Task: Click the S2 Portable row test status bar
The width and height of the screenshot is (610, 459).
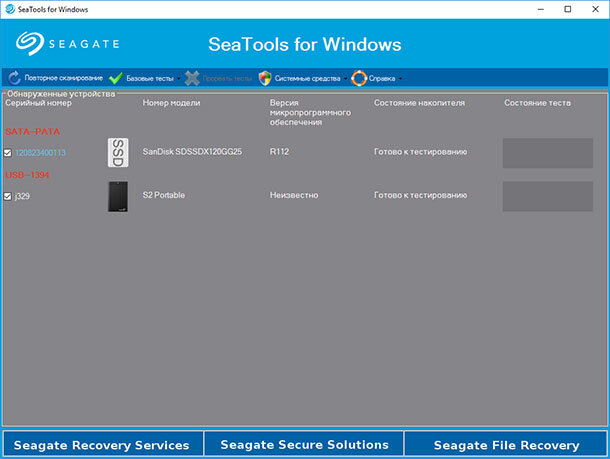Action: coord(548,196)
